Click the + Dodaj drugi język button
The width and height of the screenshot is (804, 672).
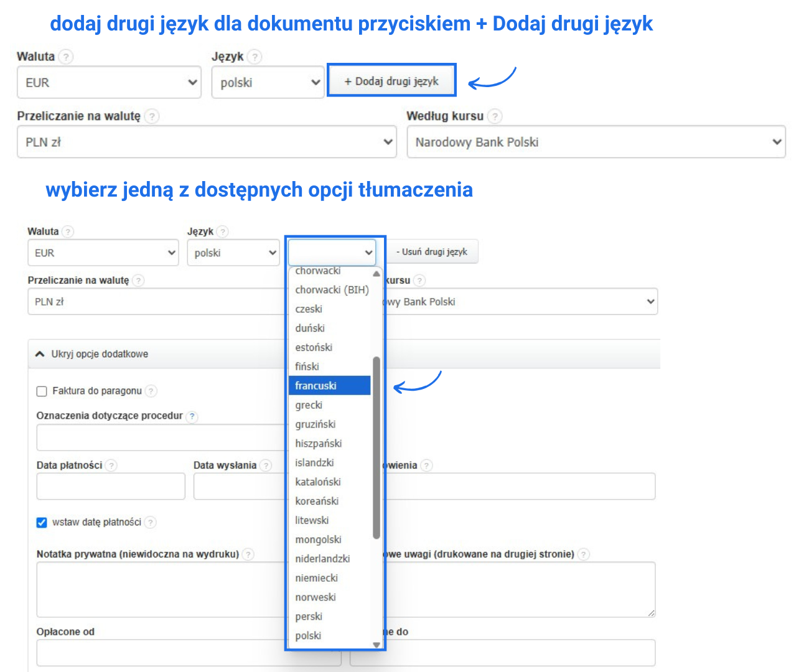click(x=391, y=80)
